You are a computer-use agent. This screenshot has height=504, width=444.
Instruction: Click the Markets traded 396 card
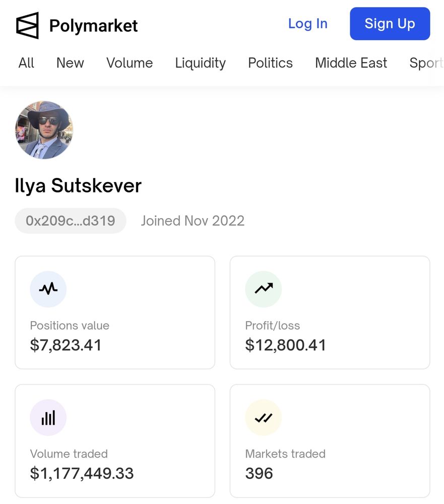pyautogui.click(x=330, y=441)
